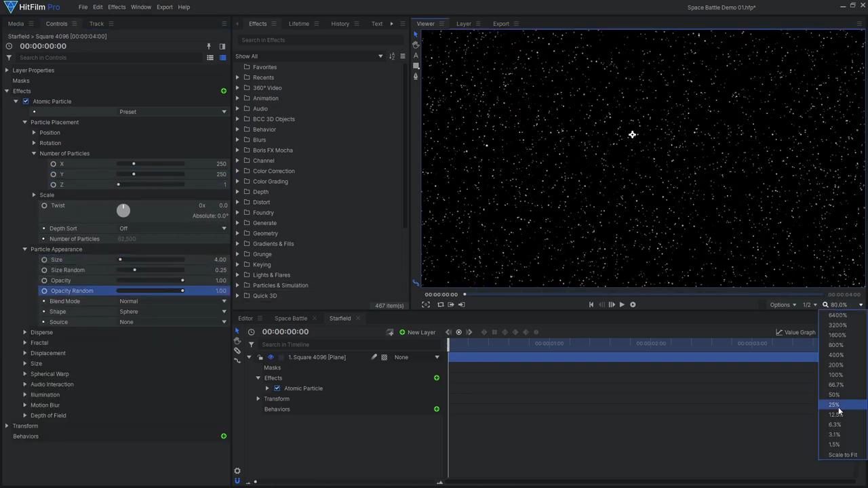This screenshot has width=868, height=488.
Task: Click the sort icon in the Effects panel
Action: (x=392, y=56)
